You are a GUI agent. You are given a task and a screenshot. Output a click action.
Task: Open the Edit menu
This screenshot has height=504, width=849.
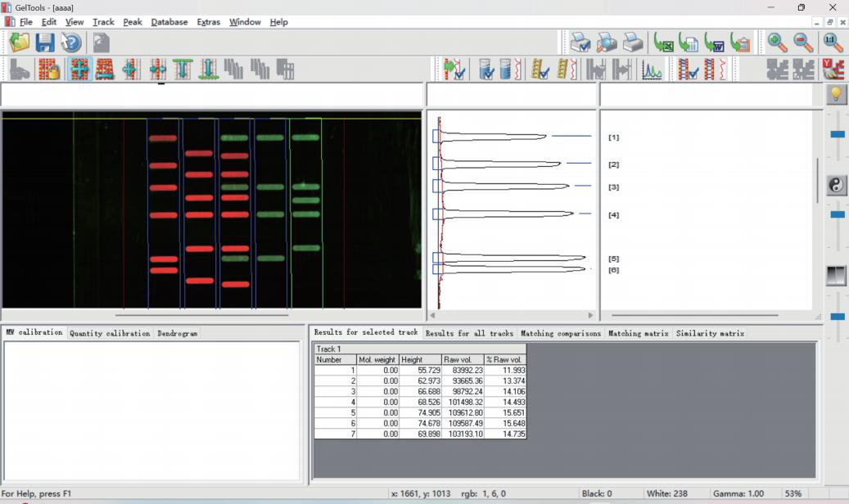(49, 22)
